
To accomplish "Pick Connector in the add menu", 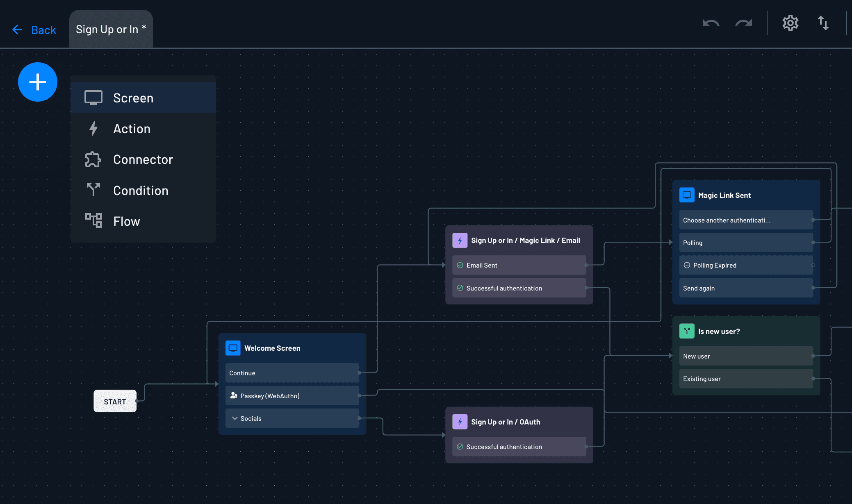I will 143,159.
